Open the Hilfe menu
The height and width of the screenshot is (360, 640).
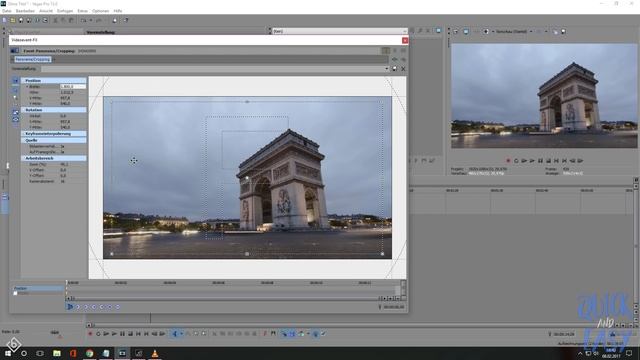click(x=118, y=11)
